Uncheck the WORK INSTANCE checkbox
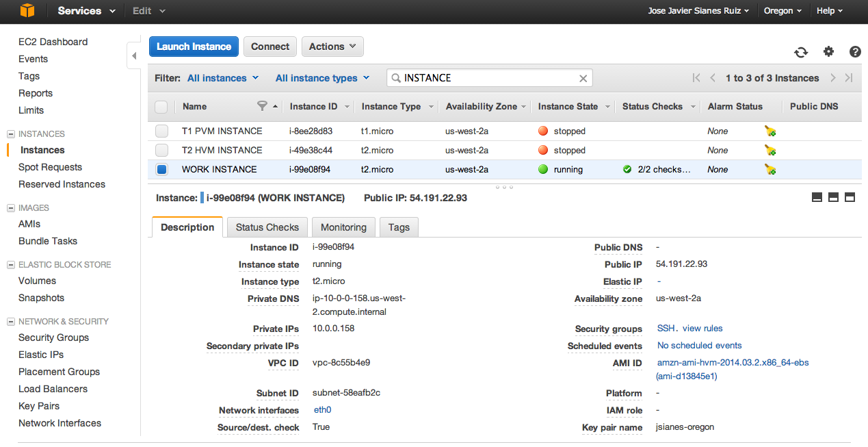 [161, 170]
